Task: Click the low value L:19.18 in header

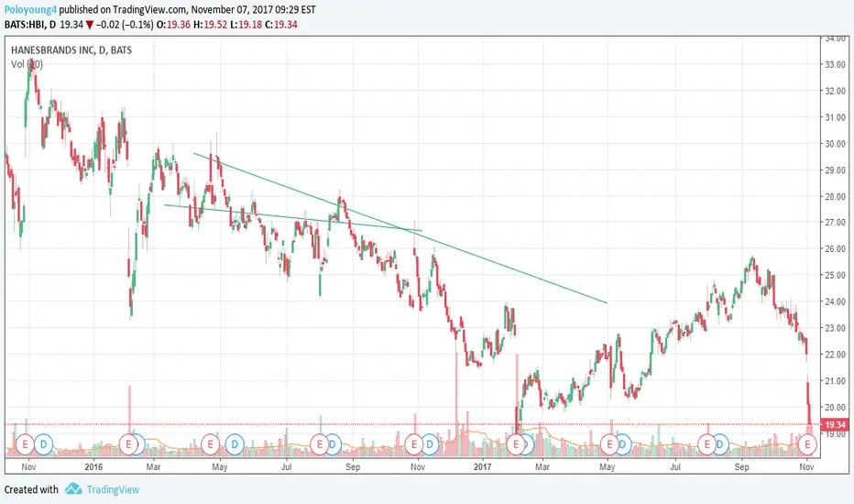Action: [246, 25]
